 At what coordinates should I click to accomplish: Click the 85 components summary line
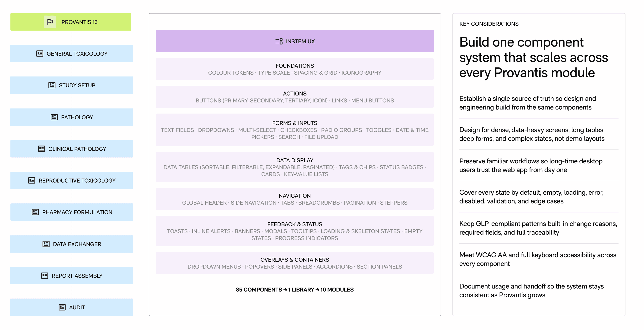click(x=295, y=289)
